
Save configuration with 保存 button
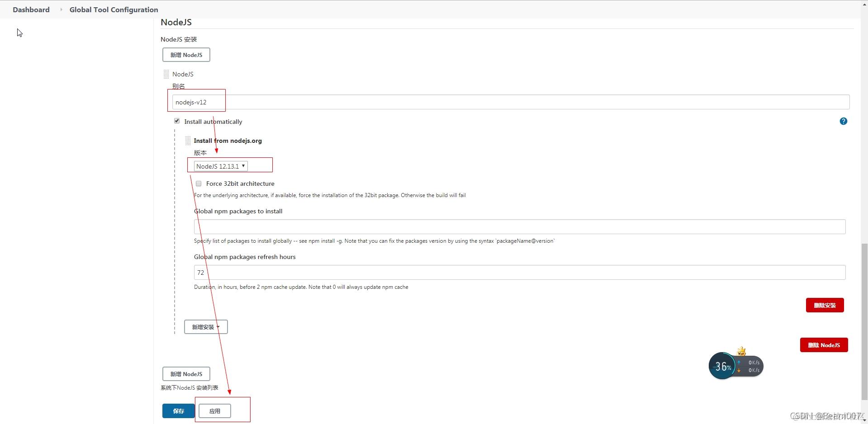click(x=179, y=411)
